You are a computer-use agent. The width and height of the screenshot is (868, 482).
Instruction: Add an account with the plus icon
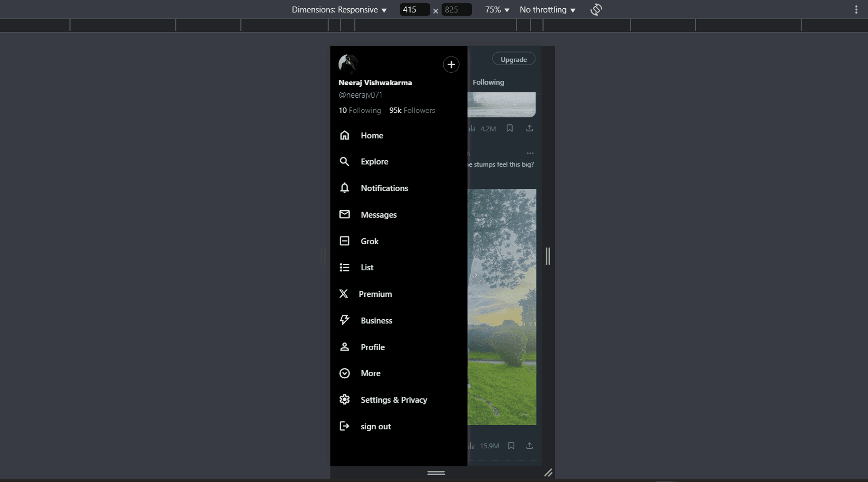click(451, 65)
